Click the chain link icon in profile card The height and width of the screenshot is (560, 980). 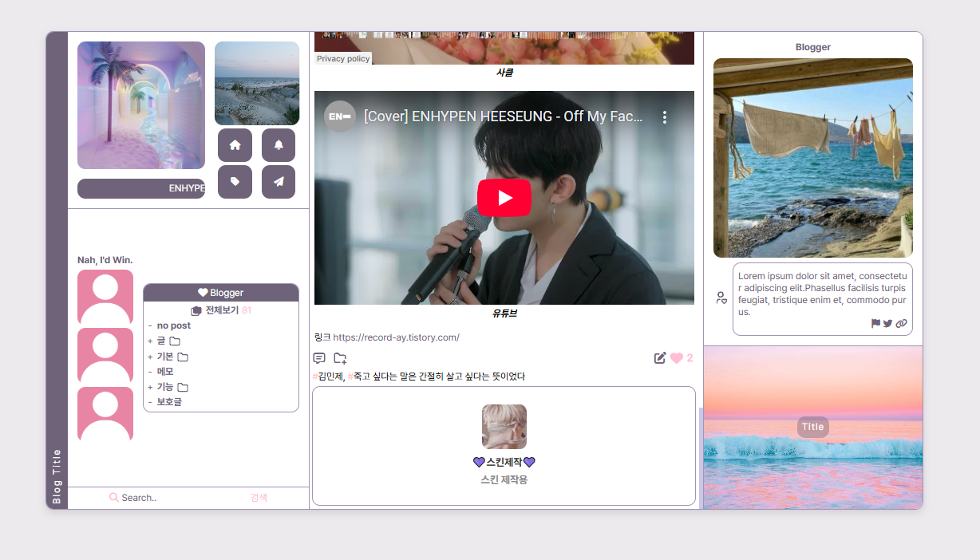(x=901, y=323)
